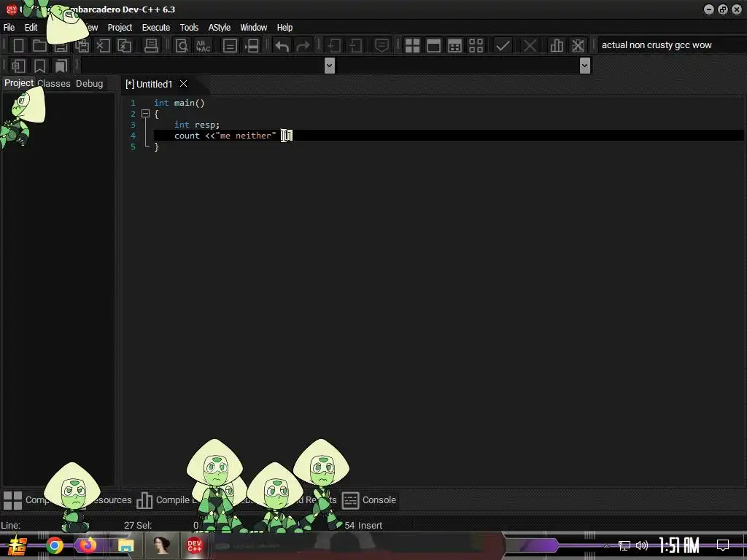
Task: Open profile analysis bar chart icon
Action: tap(557, 46)
